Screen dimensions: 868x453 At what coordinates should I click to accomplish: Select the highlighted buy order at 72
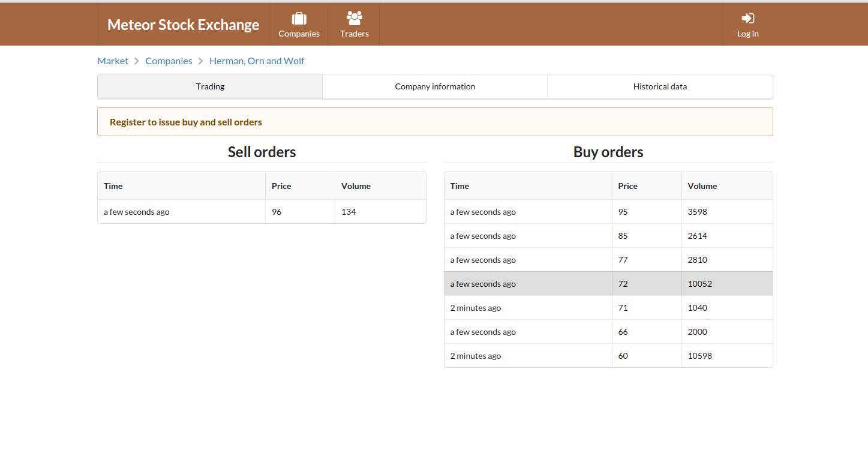(608, 284)
